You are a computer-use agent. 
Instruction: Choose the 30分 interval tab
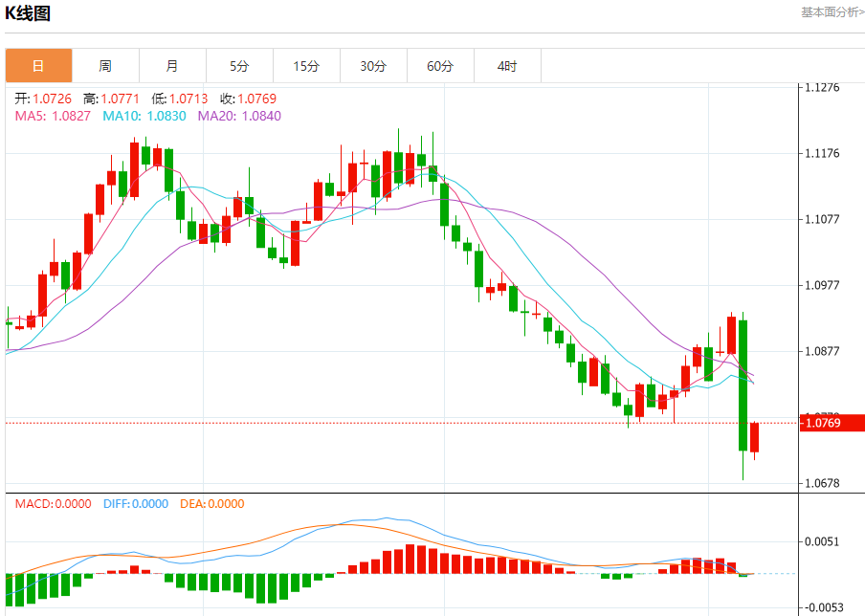[373, 66]
